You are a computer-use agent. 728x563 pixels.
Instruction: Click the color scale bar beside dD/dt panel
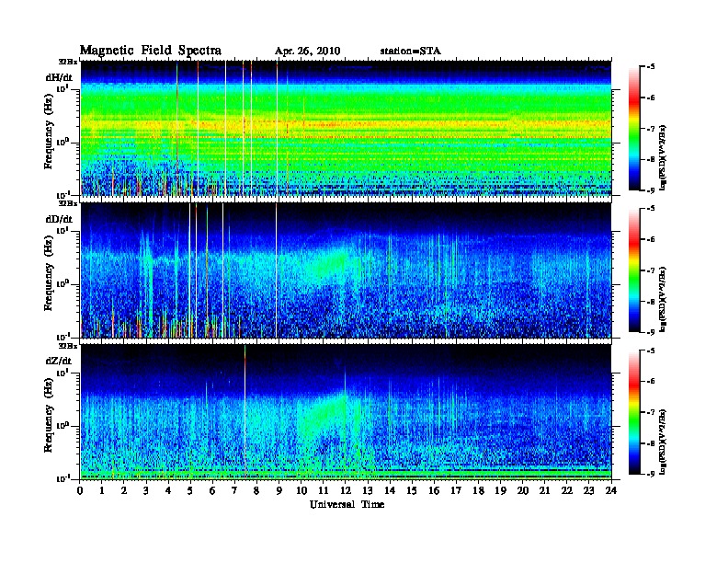click(634, 270)
